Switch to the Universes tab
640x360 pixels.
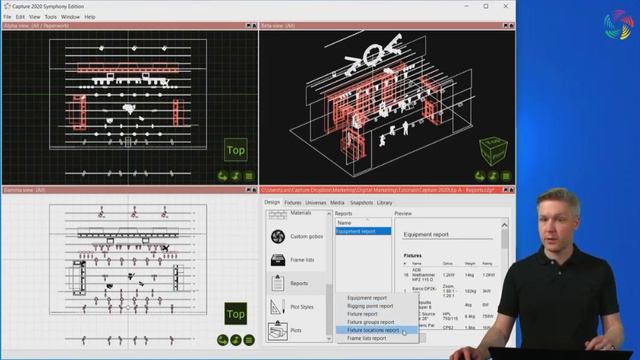pos(316,203)
